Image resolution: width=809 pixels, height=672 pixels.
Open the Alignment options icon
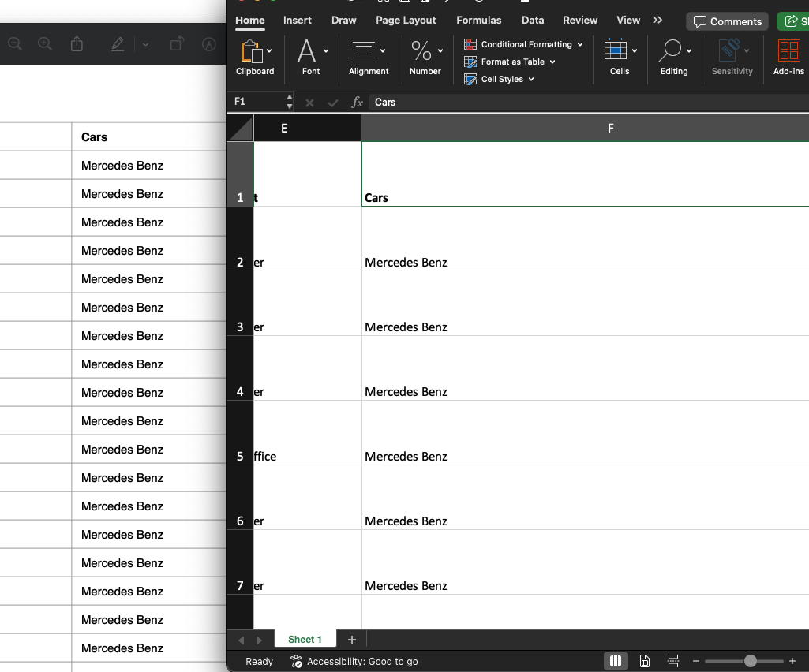tap(363, 51)
